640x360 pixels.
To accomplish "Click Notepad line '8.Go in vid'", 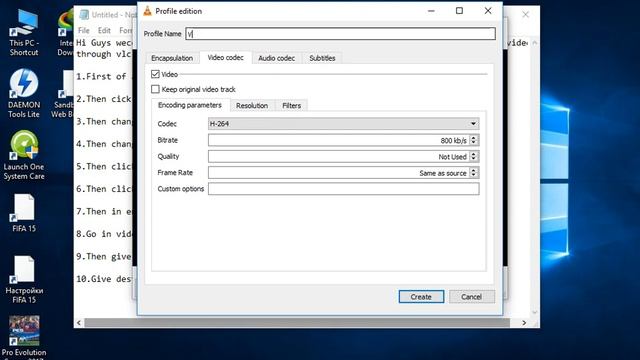I will 104,234.
